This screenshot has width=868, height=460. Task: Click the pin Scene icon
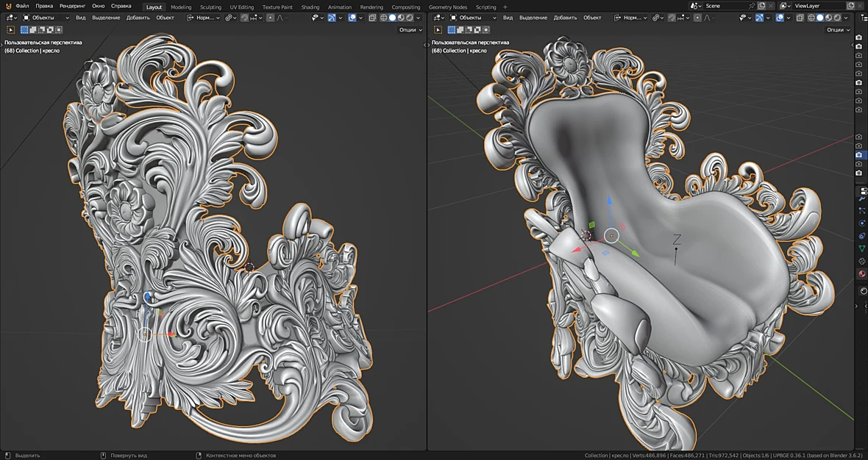coord(751,6)
